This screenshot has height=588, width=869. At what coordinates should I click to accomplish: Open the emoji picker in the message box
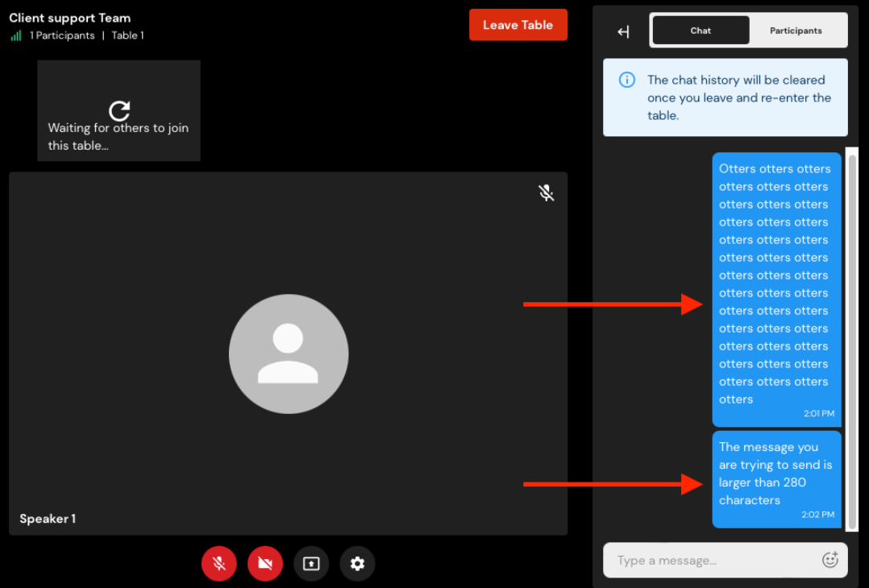tap(829, 560)
